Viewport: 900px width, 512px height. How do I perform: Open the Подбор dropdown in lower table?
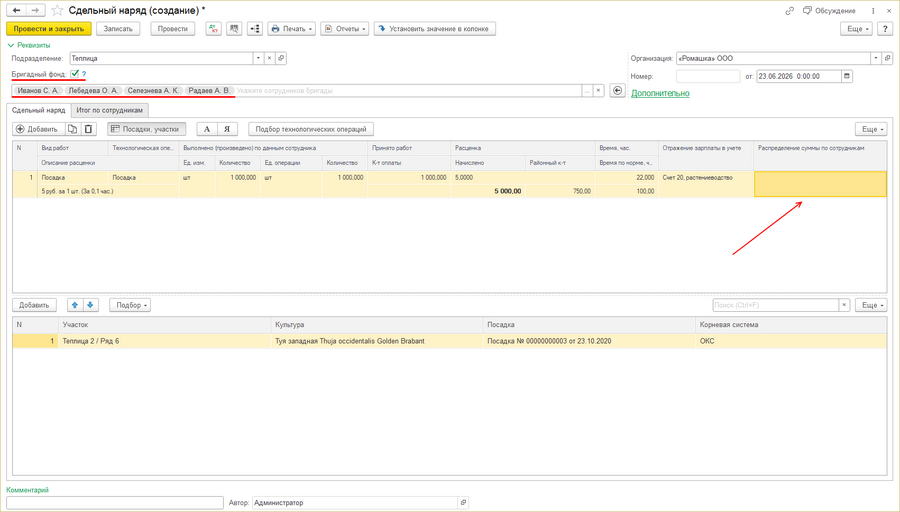(x=130, y=305)
